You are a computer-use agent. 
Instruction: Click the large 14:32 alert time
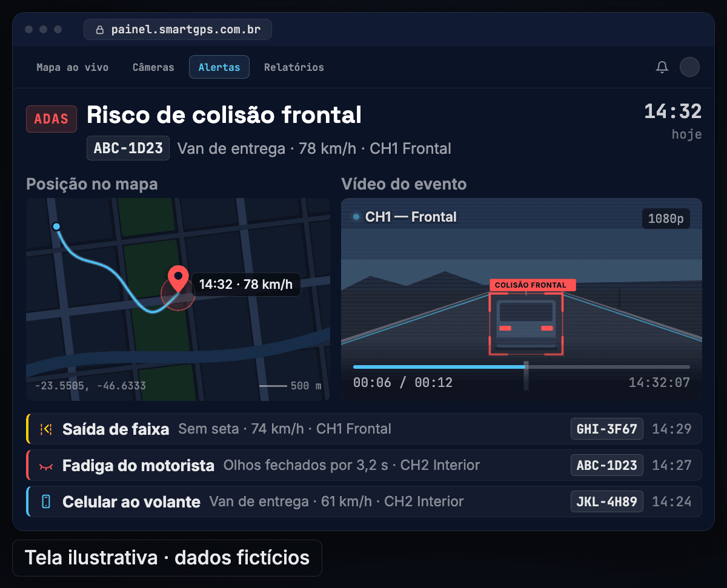672,112
